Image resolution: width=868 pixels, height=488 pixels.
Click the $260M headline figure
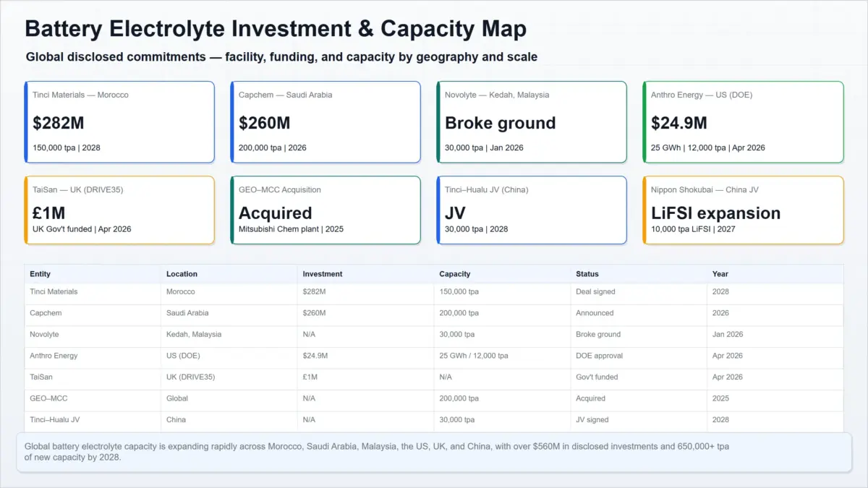click(265, 123)
